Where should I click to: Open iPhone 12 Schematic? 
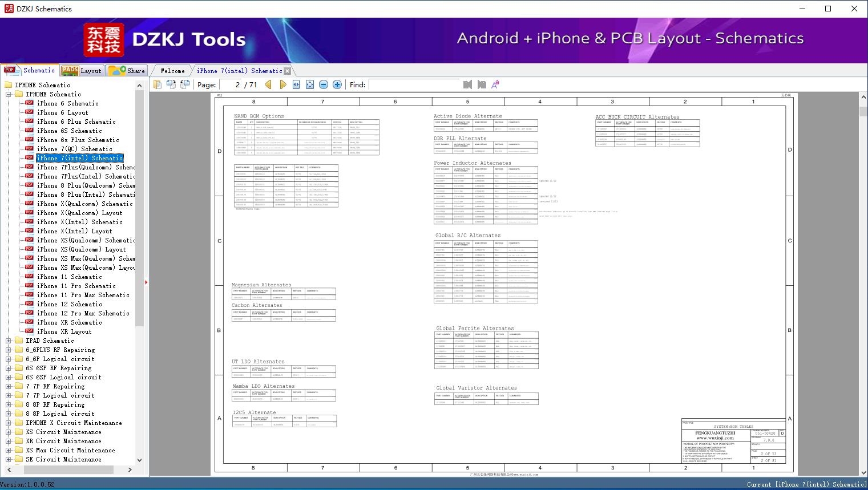click(x=70, y=304)
